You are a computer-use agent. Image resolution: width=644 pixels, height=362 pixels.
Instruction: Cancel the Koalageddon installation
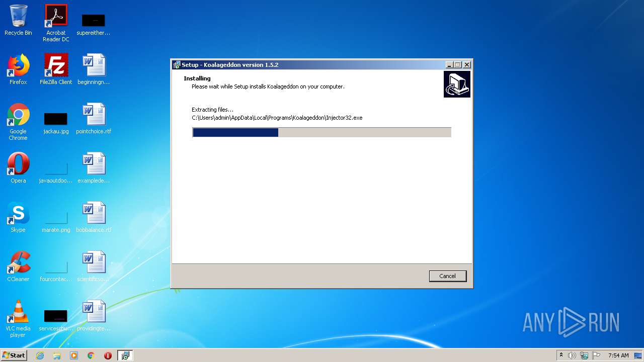click(x=447, y=276)
